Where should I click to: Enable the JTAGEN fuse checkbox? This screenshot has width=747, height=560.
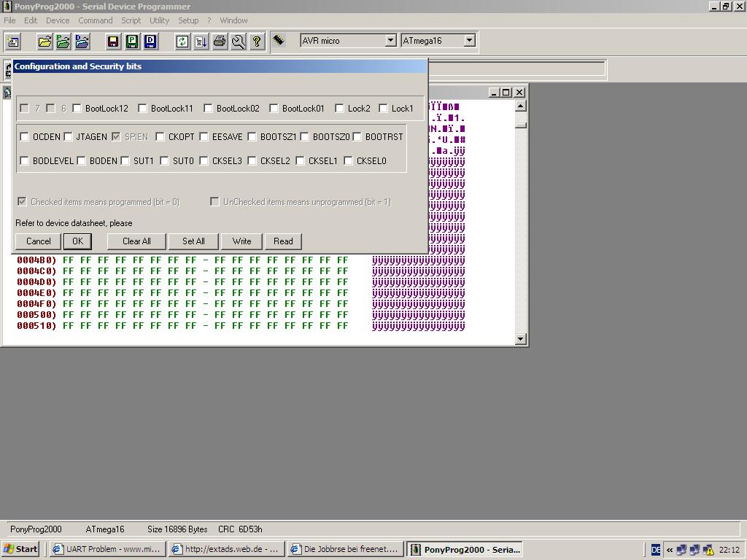tap(68, 136)
